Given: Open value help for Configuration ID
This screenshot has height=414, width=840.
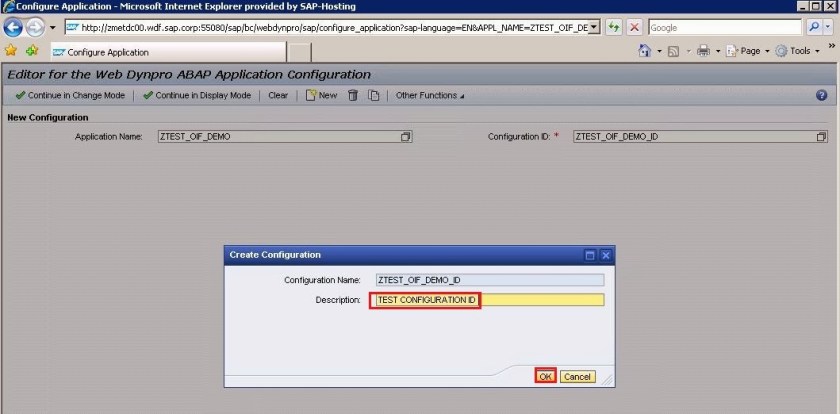Looking at the screenshot, I should 821,137.
